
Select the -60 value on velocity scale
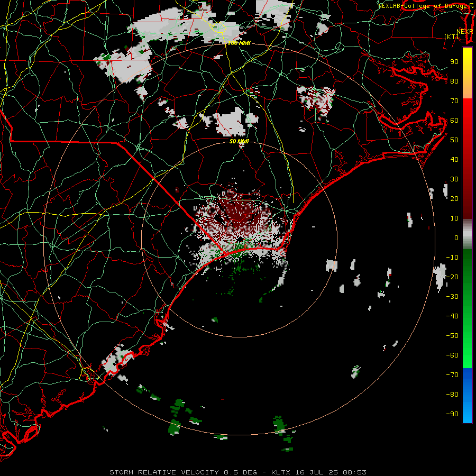click(452, 355)
